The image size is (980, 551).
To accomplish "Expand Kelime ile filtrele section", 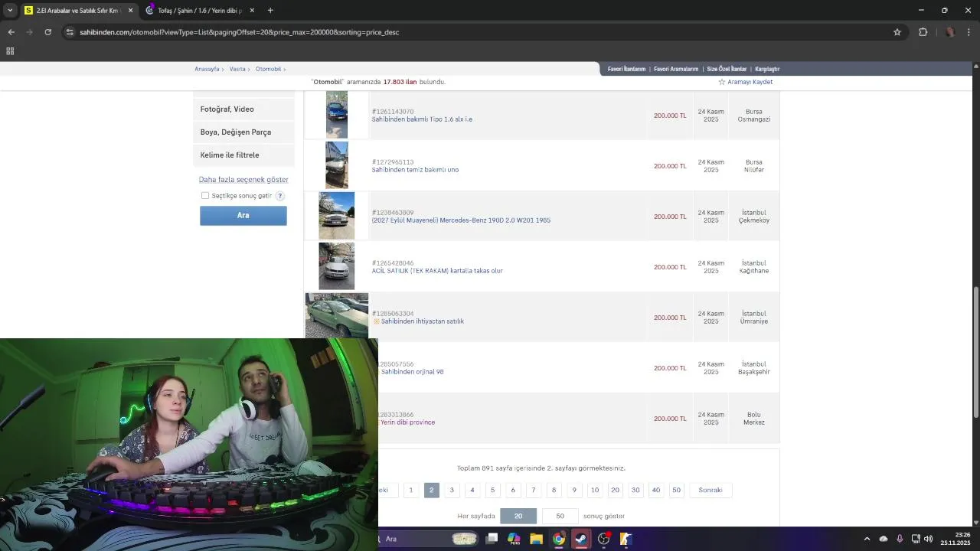I will coord(243,155).
